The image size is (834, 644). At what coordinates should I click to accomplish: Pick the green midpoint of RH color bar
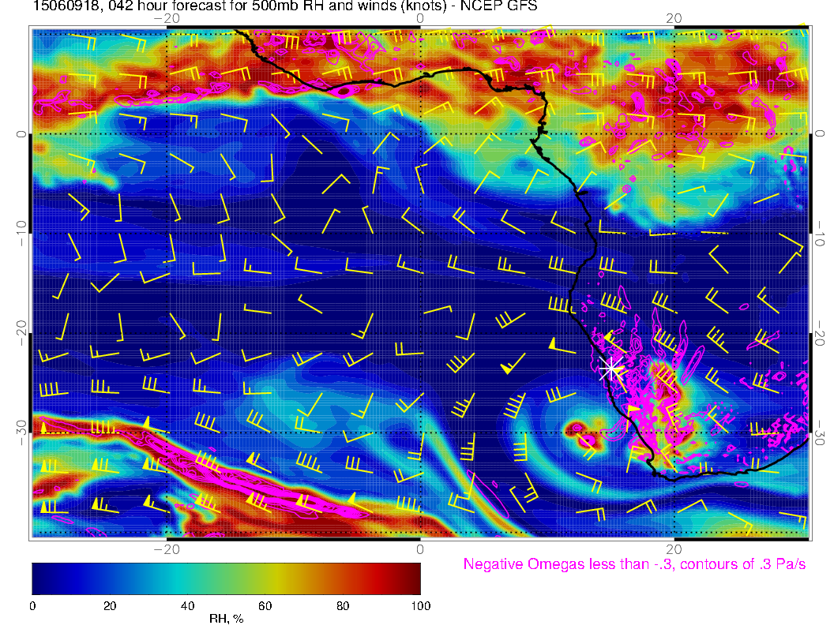pos(226,578)
